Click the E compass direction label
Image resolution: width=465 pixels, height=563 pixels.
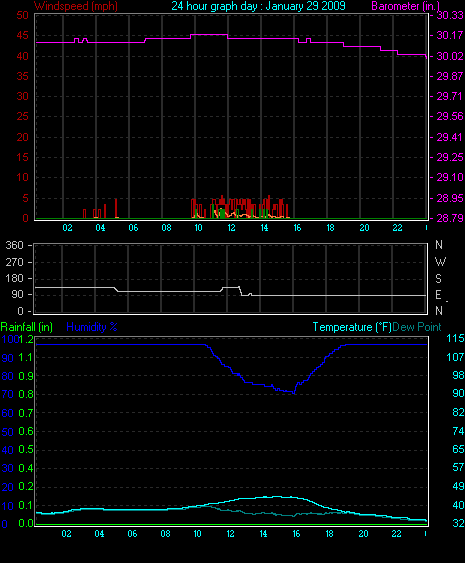438,295
